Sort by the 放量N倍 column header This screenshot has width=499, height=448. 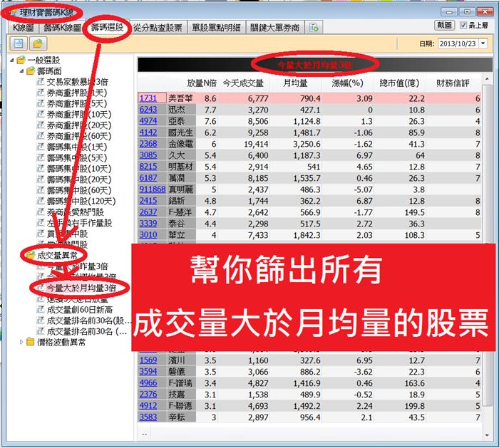click(x=202, y=83)
